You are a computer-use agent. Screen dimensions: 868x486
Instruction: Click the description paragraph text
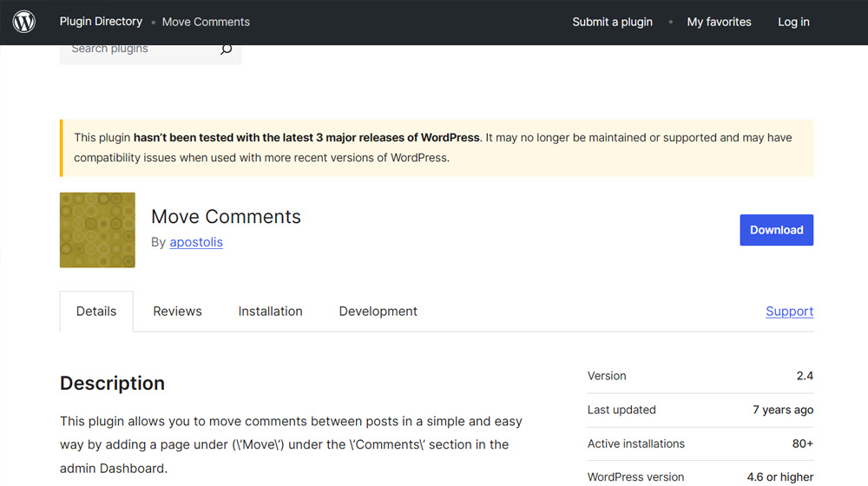click(x=291, y=444)
